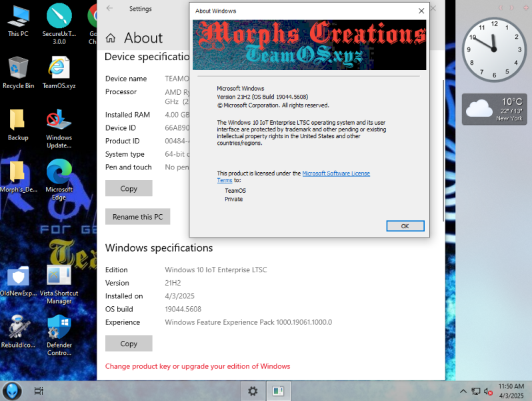Click Rename this PC button
The width and height of the screenshot is (532, 401).
[137, 217]
